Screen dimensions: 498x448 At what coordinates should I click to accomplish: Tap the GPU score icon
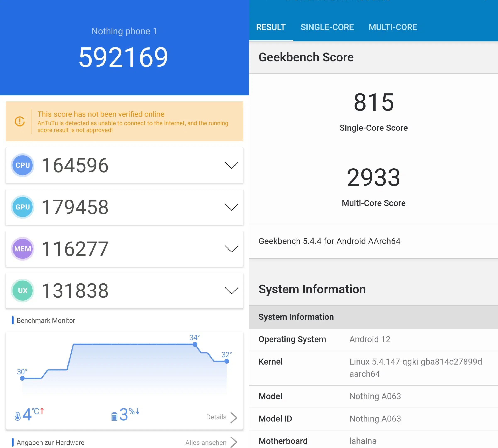(22, 207)
